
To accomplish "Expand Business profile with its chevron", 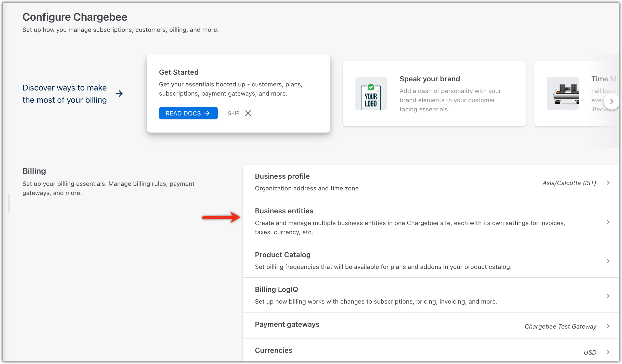I will point(608,183).
